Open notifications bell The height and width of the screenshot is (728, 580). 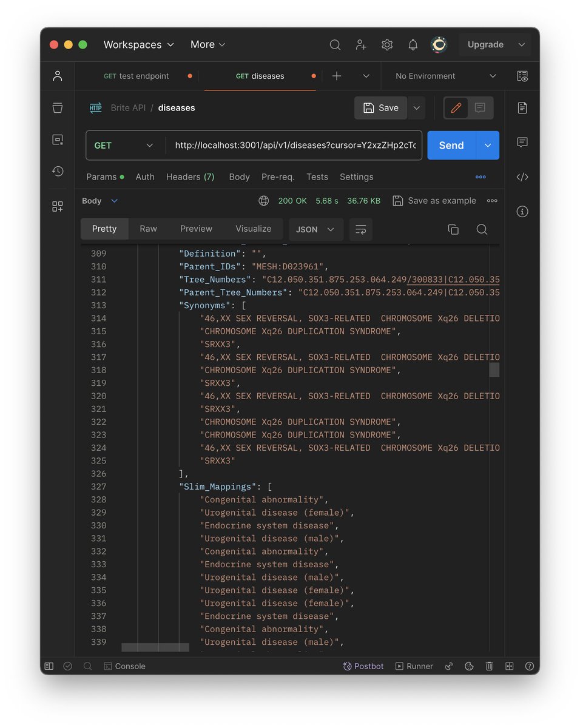pos(413,44)
